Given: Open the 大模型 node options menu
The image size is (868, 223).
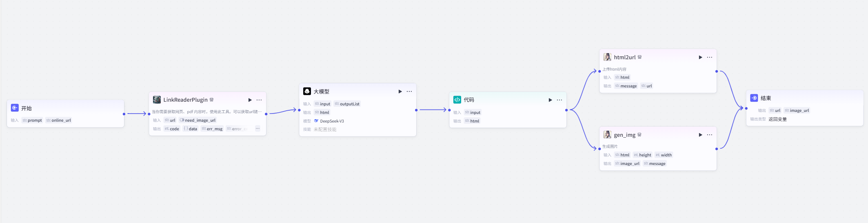Looking at the screenshot, I should point(409,91).
